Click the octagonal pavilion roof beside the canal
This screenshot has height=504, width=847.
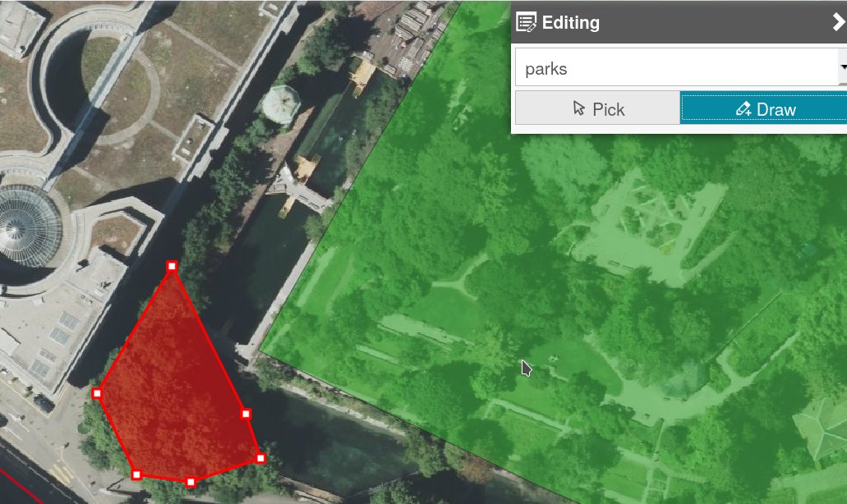click(x=281, y=103)
